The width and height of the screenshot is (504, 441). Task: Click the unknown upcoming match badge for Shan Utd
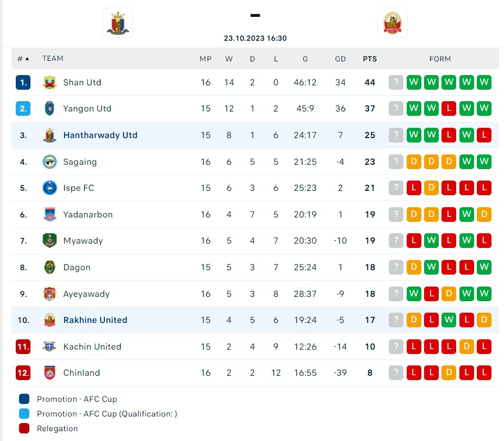[x=395, y=83]
